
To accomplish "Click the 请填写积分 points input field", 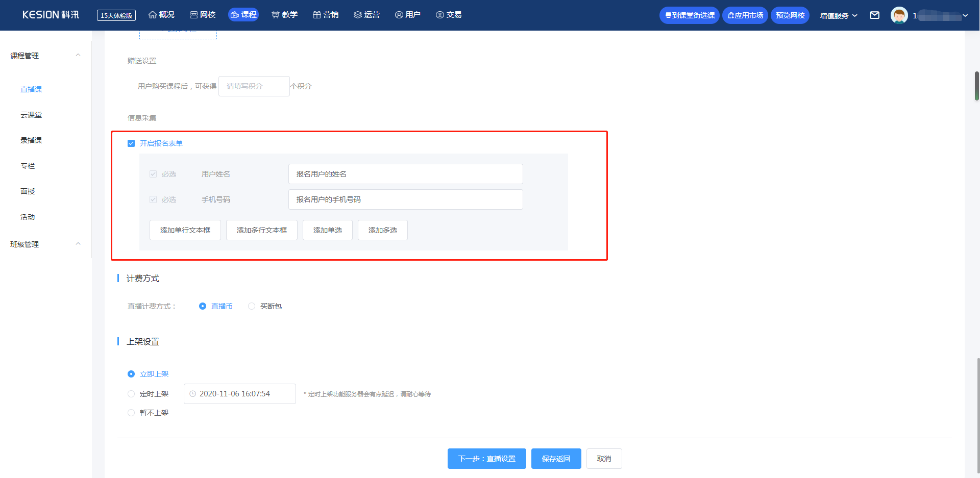I will pyautogui.click(x=254, y=86).
